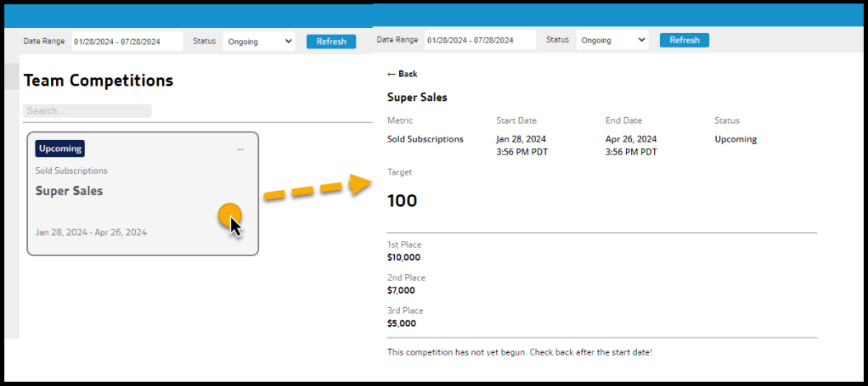Screen dimensions: 868x386
Task: Click the 2nd Place $7,000 prize
Action: coord(402,290)
